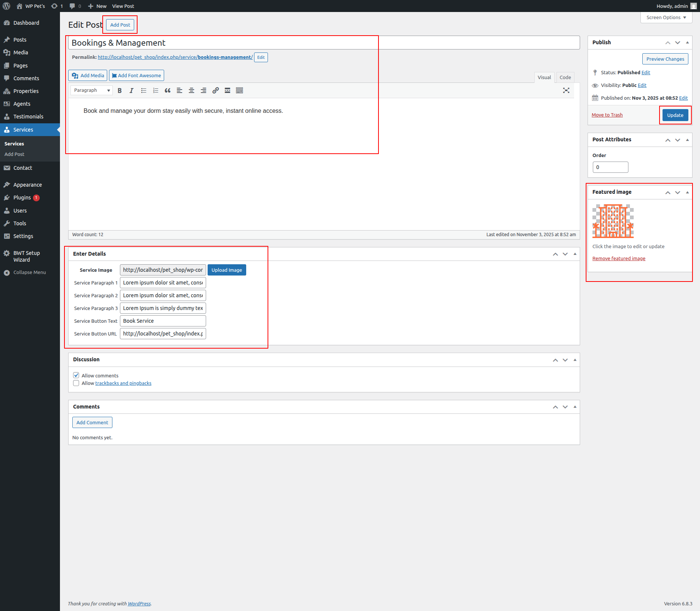Click the Service Button Text field
The height and width of the screenshot is (611, 700).
pos(163,321)
